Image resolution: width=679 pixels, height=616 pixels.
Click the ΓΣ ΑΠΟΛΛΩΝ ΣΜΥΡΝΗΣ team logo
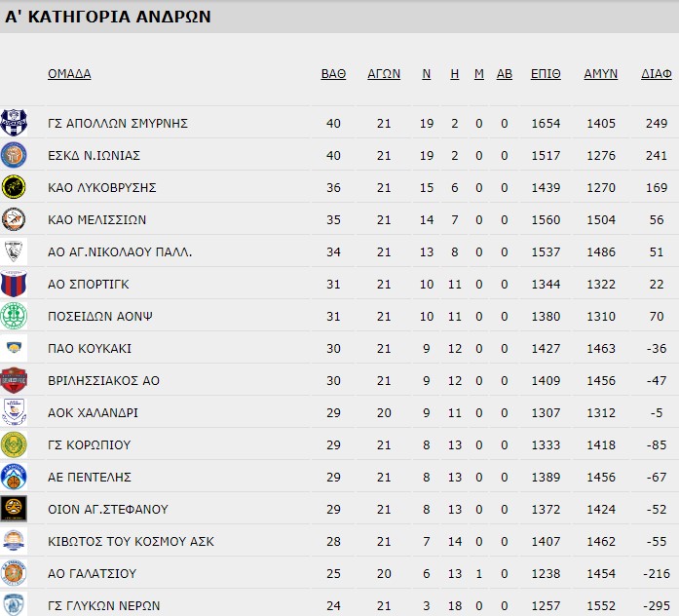click(15, 123)
